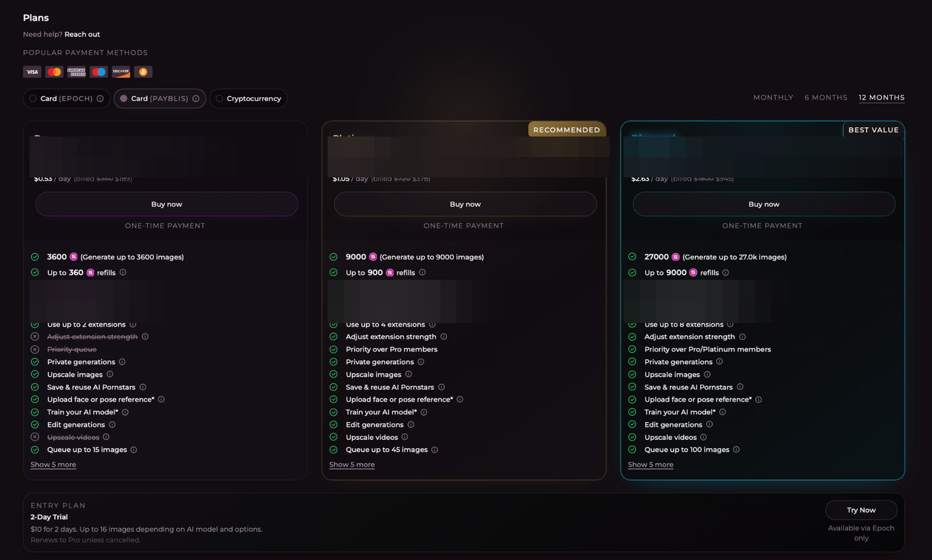Click Available via Epoch only note

click(x=861, y=533)
